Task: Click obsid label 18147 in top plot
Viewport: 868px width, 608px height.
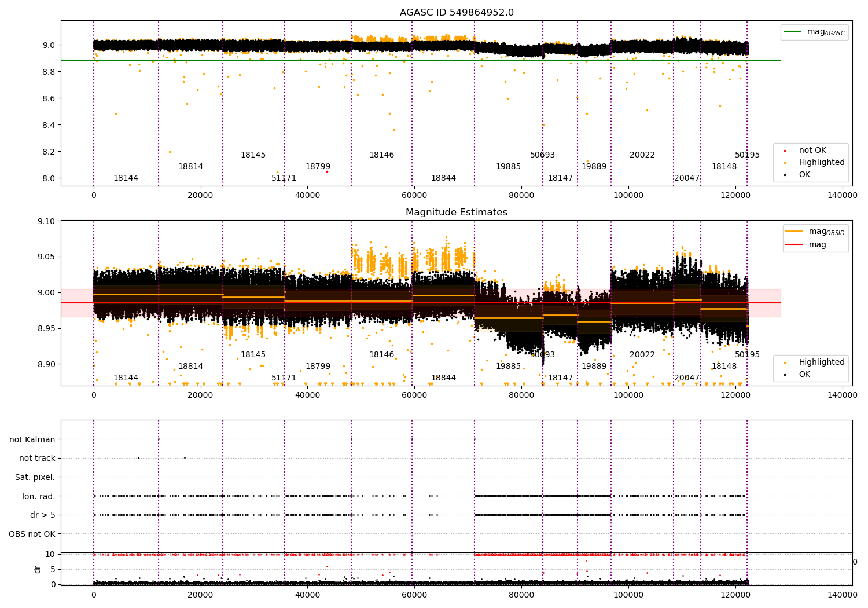Action: point(560,178)
